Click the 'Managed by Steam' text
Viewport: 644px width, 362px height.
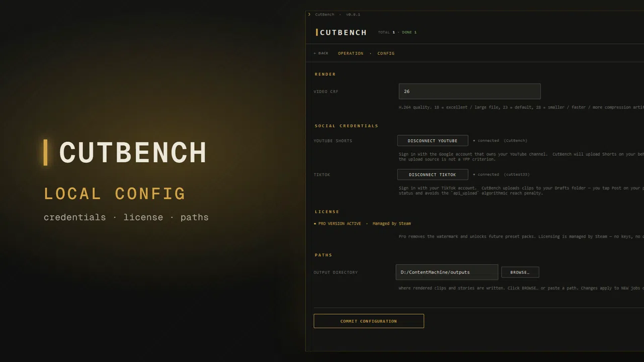coord(391,223)
